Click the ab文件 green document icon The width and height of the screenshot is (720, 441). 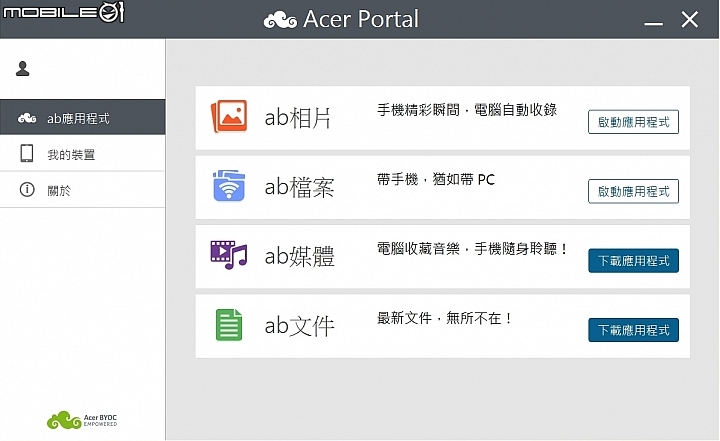[229, 325]
